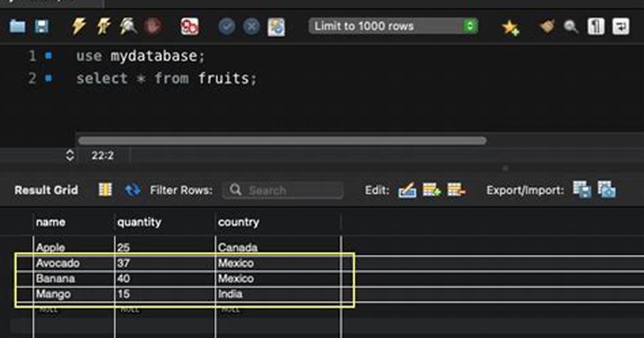Save the script with floppy disk icon

click(x=41, y=27)
